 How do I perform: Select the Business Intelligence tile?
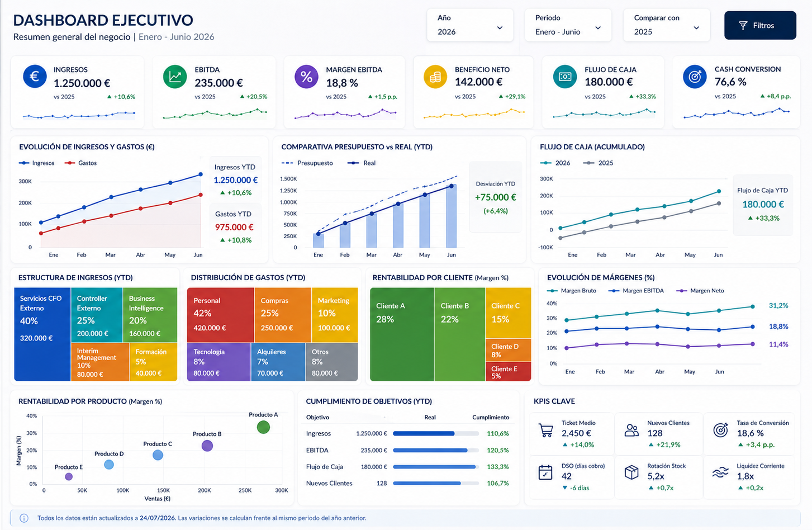pos(150,315)
